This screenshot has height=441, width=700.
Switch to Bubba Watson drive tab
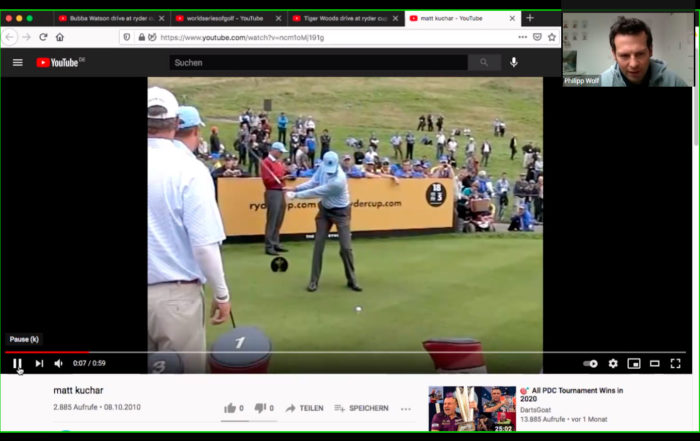[112, 18]
